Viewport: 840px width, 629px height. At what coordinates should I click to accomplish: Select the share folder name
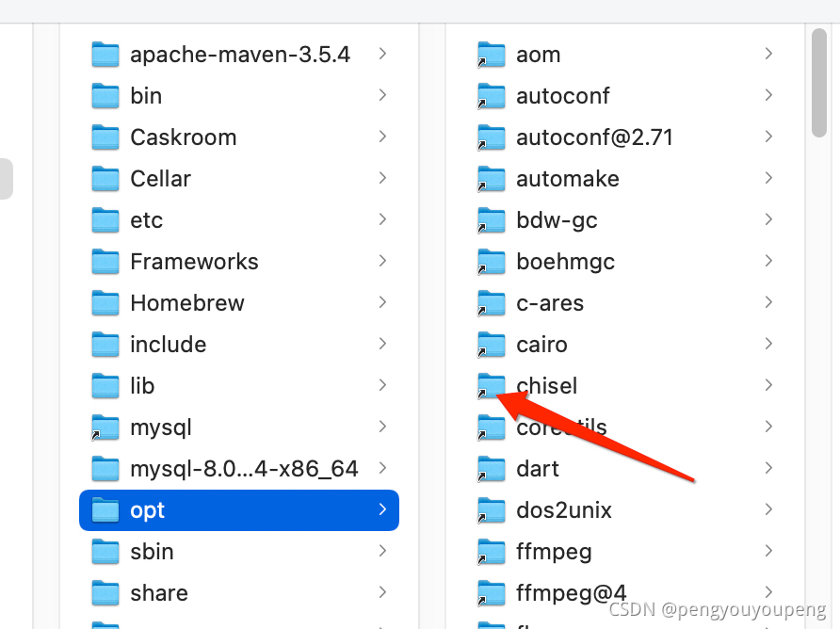tap(159, 593)
